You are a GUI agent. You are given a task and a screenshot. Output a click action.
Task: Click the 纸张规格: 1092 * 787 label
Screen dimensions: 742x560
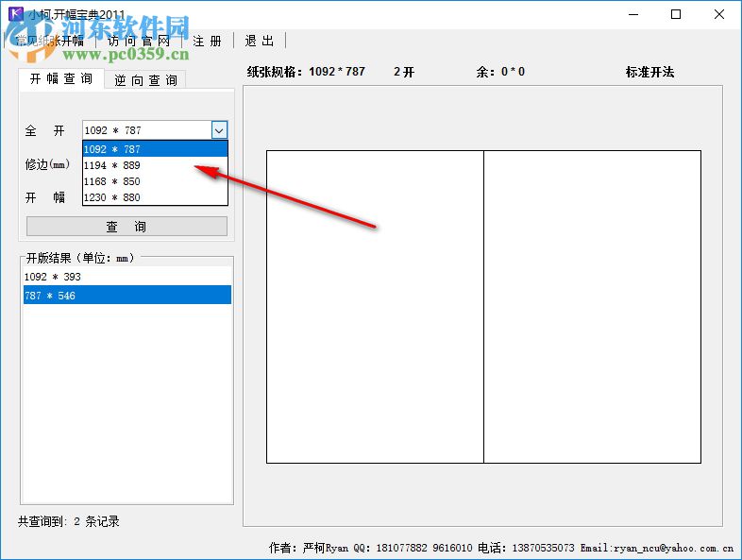pyautogui.click(x=306, y=72)
